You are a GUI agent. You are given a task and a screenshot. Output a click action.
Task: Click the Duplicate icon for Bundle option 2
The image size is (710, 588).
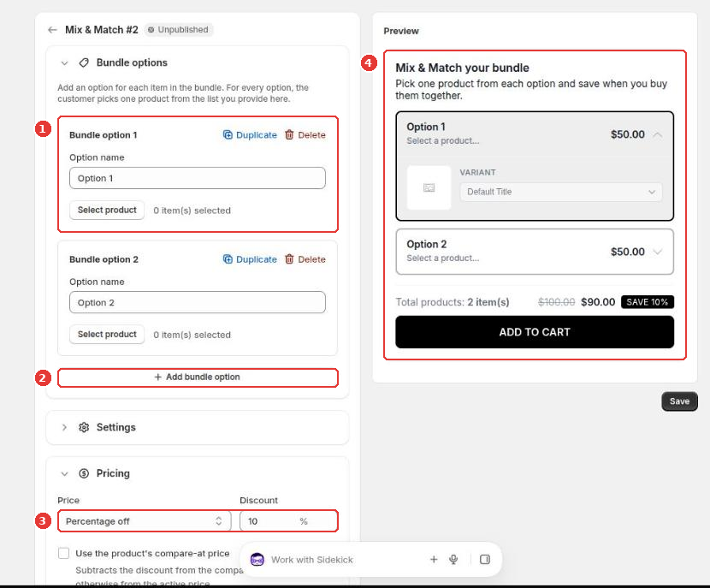[228, 259]
